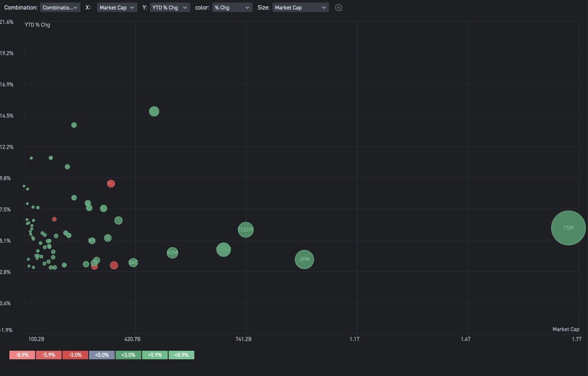
Task: Choose the -3.0% red legend swatch
Action: pos(75,355)
